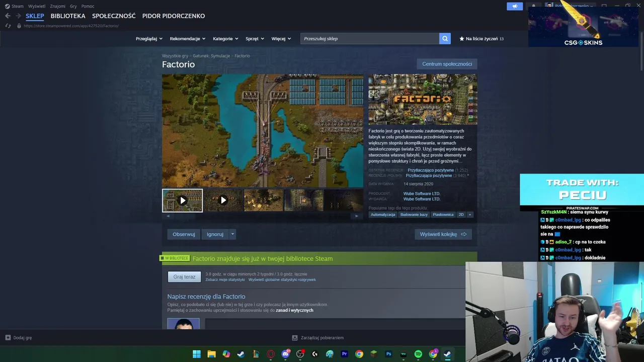Open Discord from the taskbar

coord(286,354)
